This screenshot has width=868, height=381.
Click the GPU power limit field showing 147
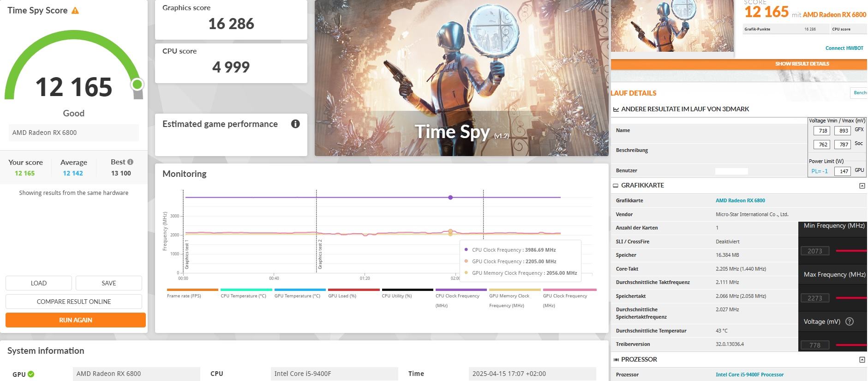[843, 171]
